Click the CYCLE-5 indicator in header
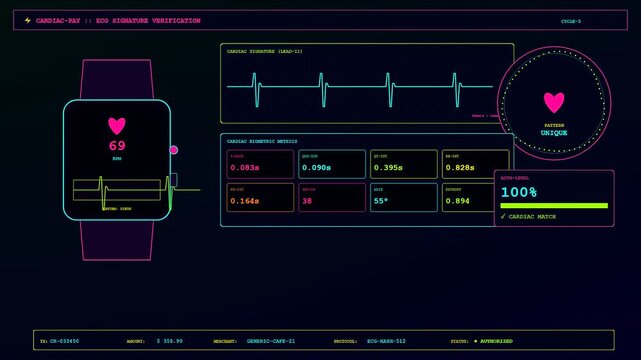 click(x=571, y=21)
